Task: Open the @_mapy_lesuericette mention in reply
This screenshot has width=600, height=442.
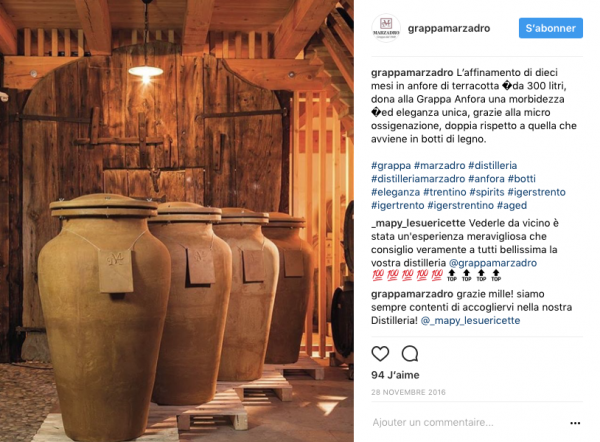Action: [470, 321]
